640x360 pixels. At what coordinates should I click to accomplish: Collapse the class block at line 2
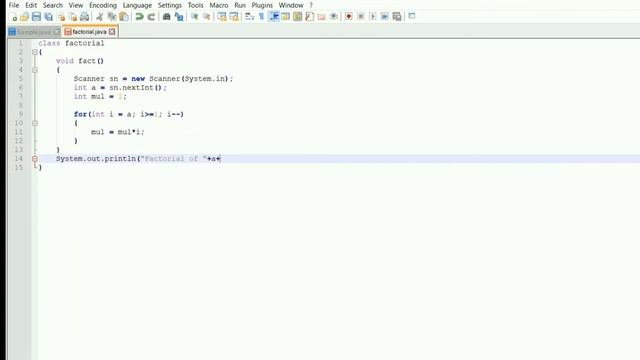35,52
